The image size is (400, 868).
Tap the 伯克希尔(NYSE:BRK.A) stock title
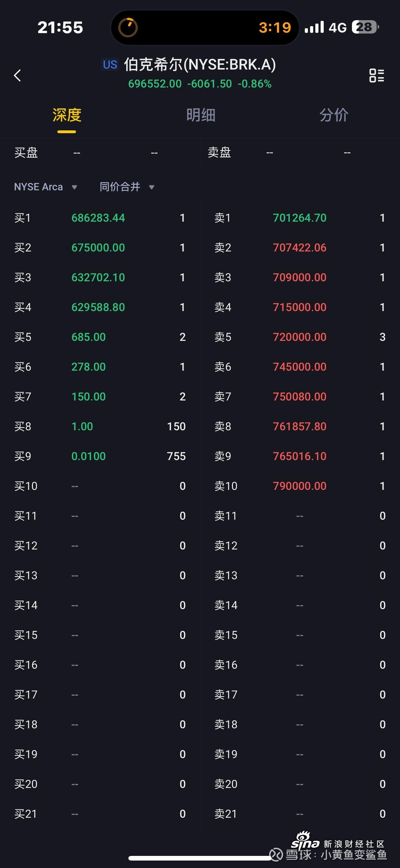pyautogui.click(x=200, y=64)
